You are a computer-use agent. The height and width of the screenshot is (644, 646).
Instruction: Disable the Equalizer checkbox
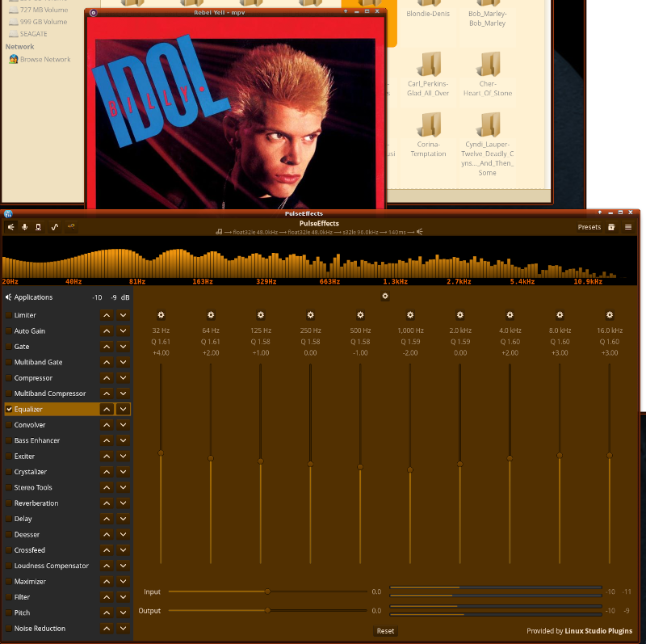pyautogui.click(x=10, y=410)
